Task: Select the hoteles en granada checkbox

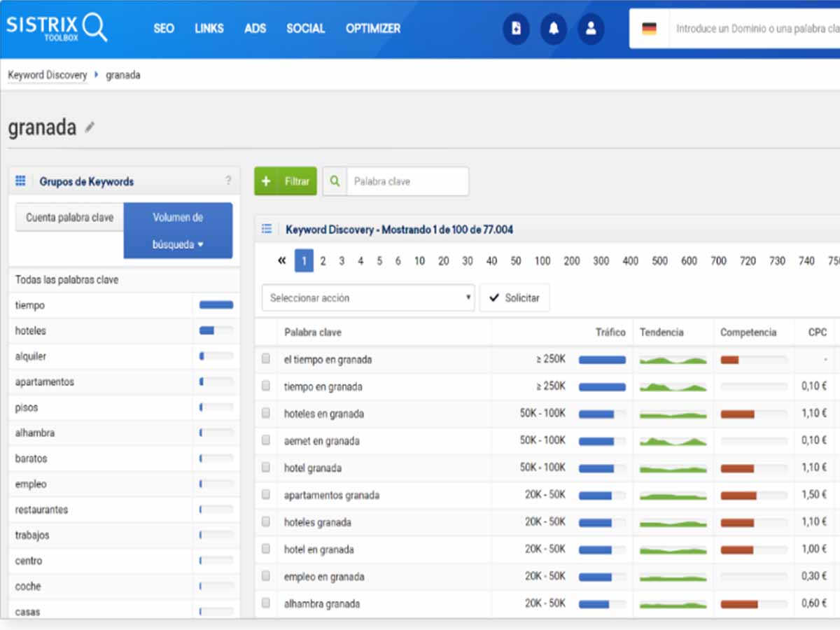Action: click(266, 414)
